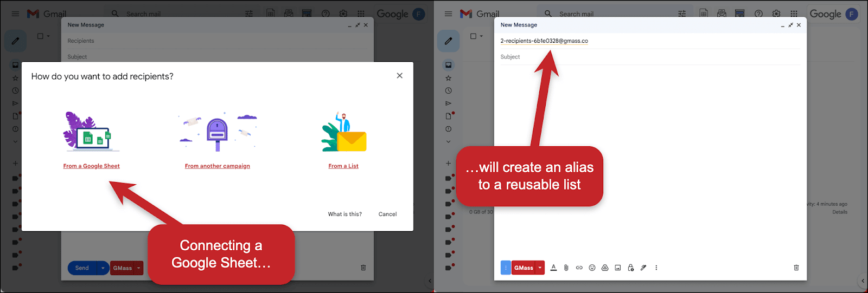The width and height of the screenshot is (868, 293).
Task: Expand More section in right Gmail sidebar
Action: (448, 141)
